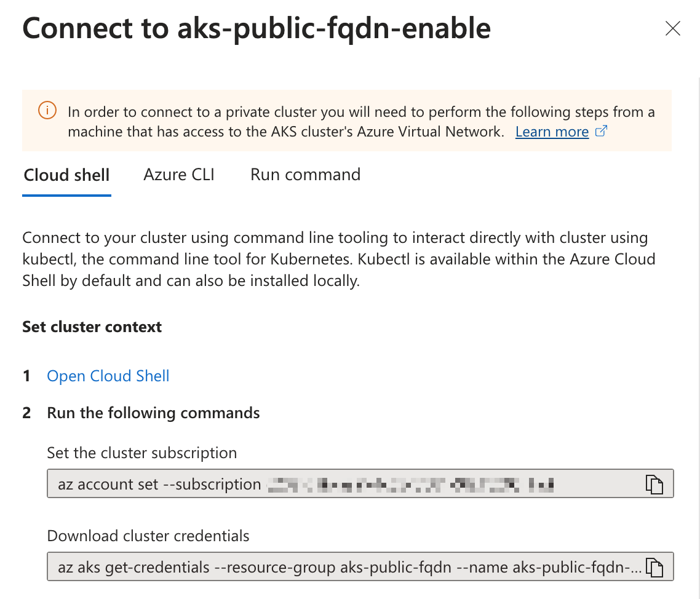
Task: Close the Connect to aks-public-fqdn-enable panel
Action: (x=673, y=28)
